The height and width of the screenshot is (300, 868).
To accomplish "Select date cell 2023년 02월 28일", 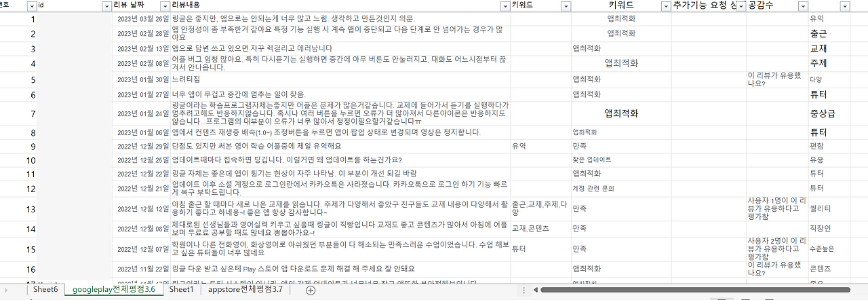I will tap(142, 33).
